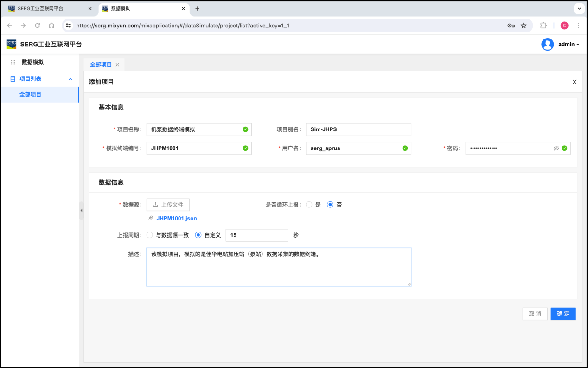Viewport: 588px width, 368px height.
Task: Click the 上传文件 upload button
Action: tap(168, 205)
